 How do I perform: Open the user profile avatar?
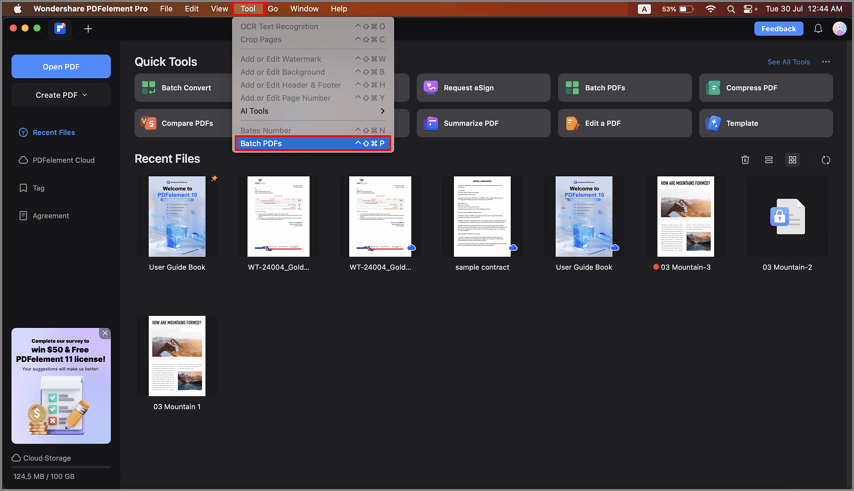click(839, 29)
